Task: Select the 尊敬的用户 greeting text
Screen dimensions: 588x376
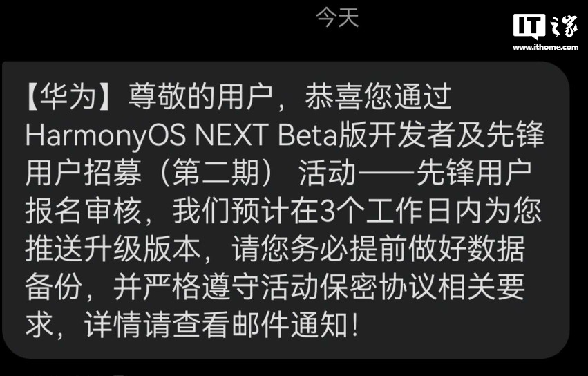Action: 200,97
